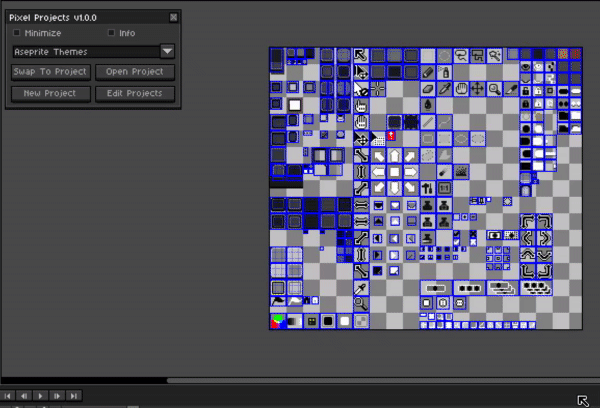Click the curve tool icon

[x=444, y=122]
